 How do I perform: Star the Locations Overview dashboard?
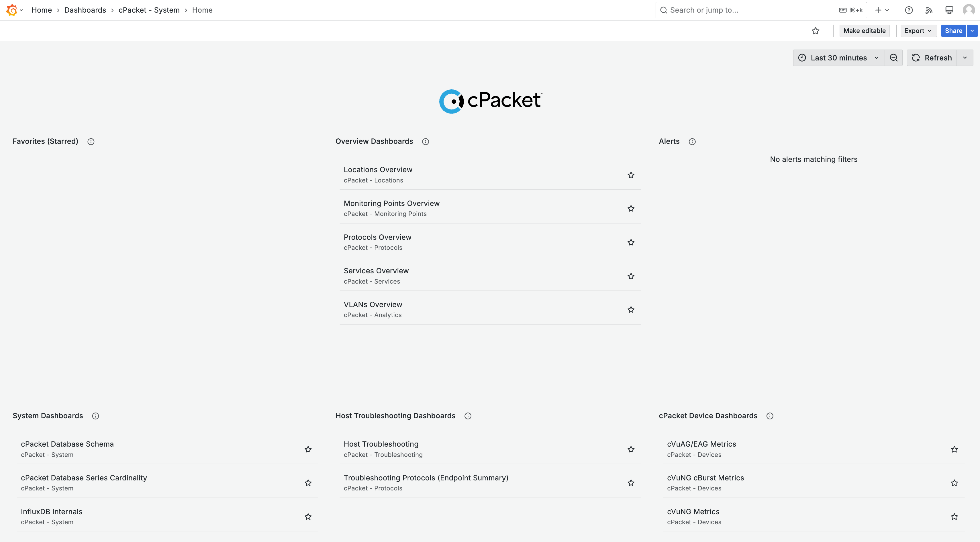(x=631, y=175)
